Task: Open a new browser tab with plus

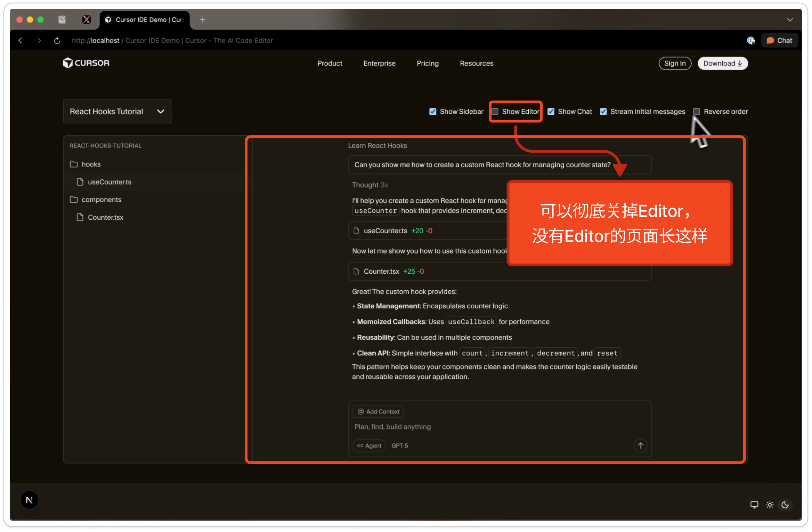Action: [203, 20]
